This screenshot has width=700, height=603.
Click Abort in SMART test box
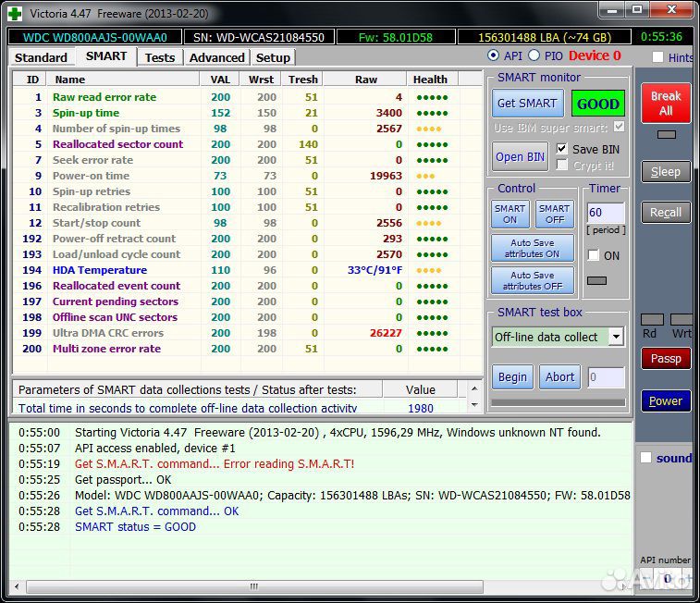click(x=559, y=377)
